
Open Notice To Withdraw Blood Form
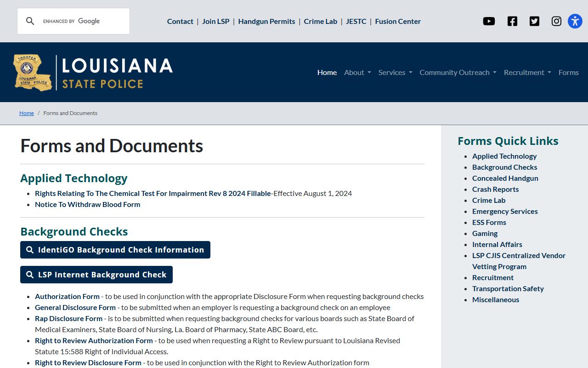tap(88, 204)
